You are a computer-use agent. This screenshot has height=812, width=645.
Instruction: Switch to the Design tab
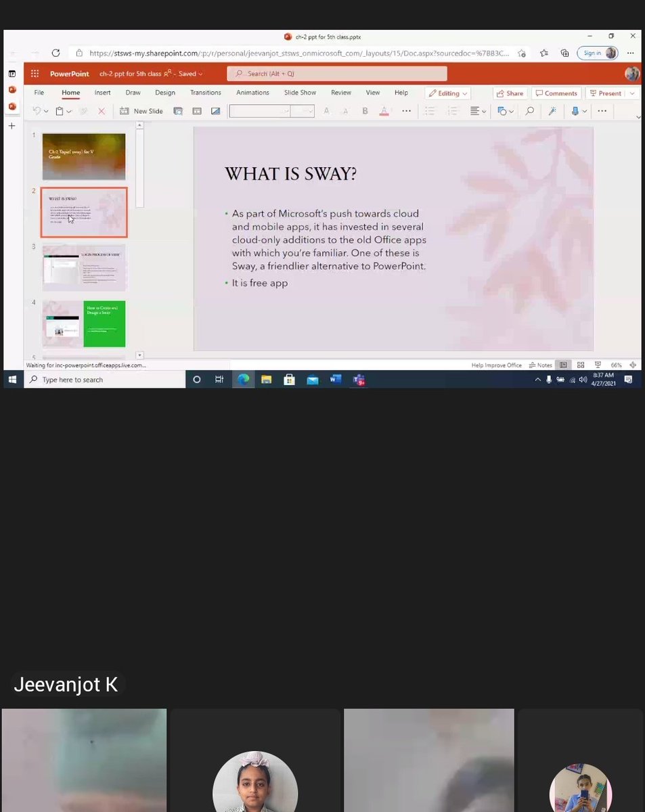coord(165,93)
